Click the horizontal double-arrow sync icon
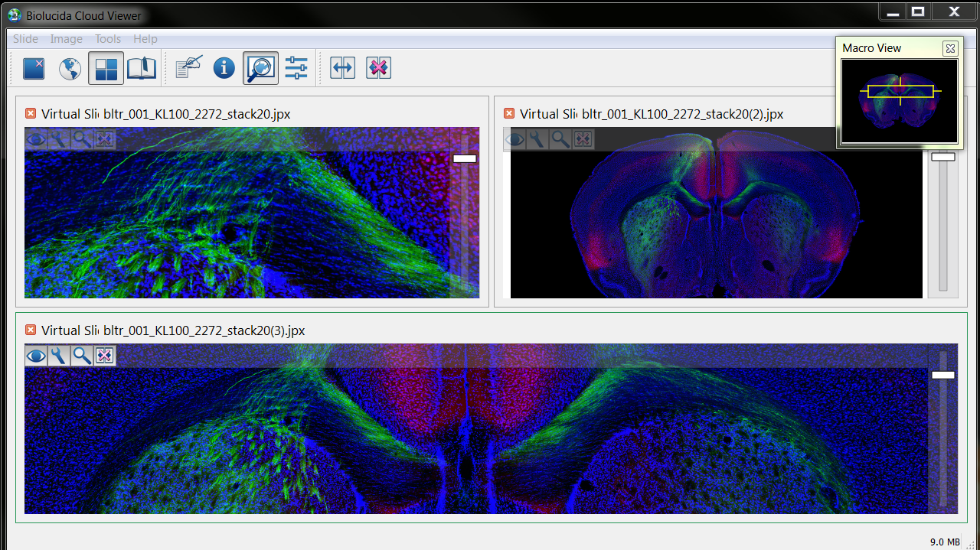This screenshot has width=980, height=550. coord(342,69)
